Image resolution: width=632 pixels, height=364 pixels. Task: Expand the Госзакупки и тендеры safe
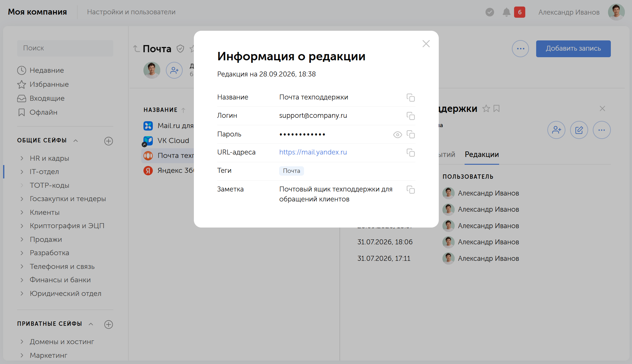point(22,199)
